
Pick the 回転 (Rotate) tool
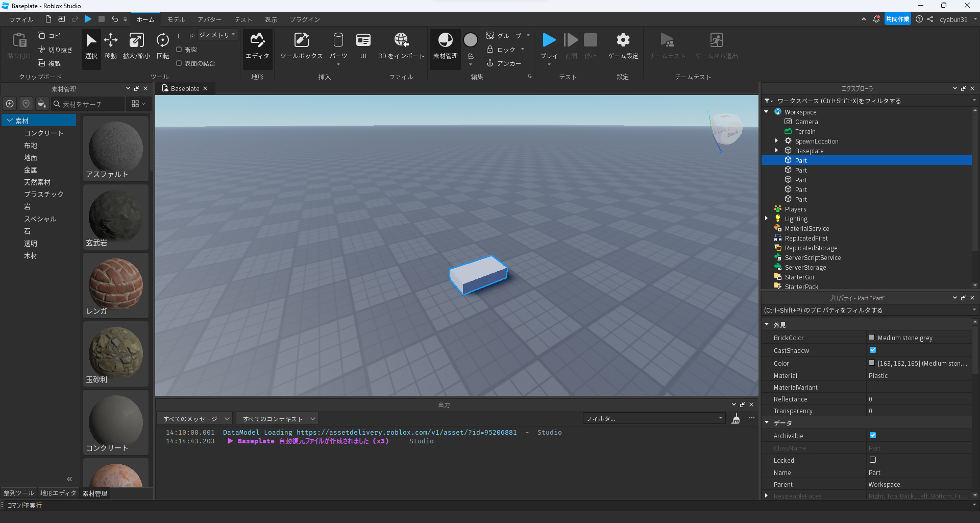163,46
